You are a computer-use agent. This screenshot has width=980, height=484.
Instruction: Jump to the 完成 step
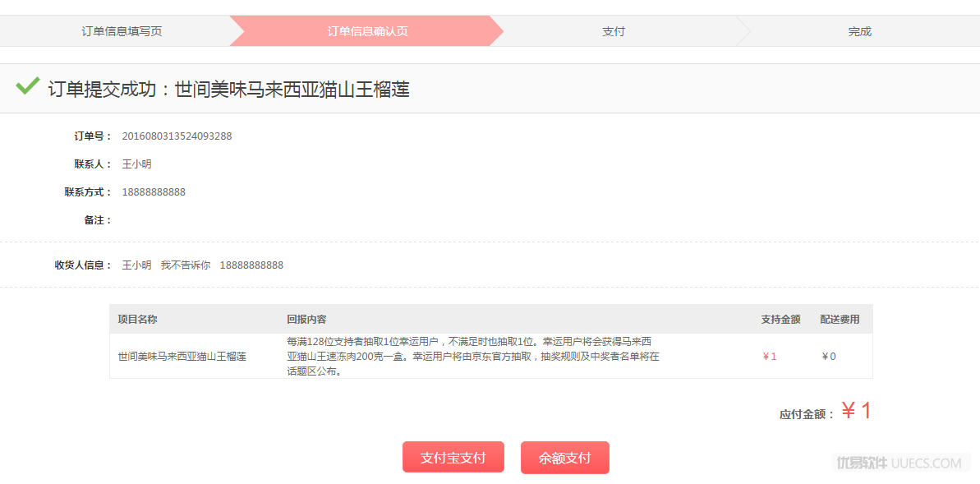click(859, 31)
